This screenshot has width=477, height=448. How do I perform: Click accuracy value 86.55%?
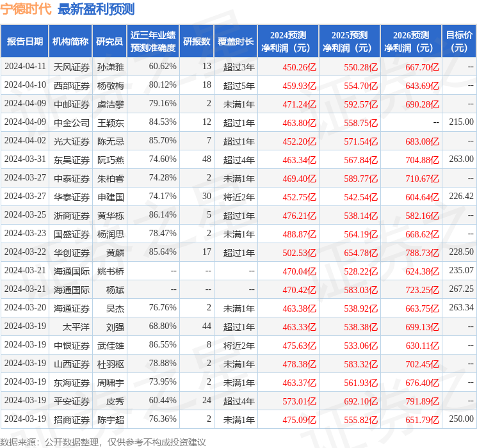[163, 344]
